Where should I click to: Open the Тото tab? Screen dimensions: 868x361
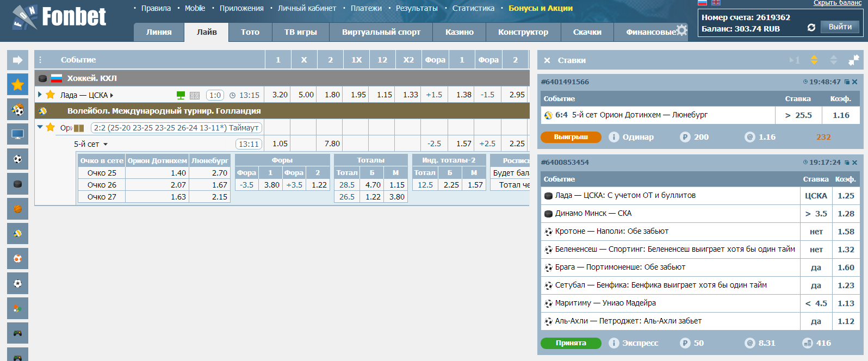(x=250, y=32)
